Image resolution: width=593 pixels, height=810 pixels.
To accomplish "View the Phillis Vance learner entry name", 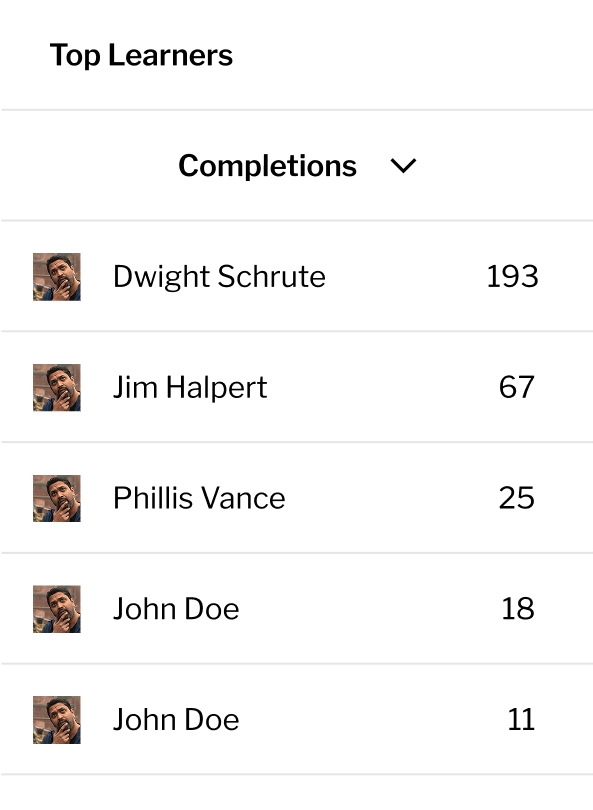I will click(199, 498).
